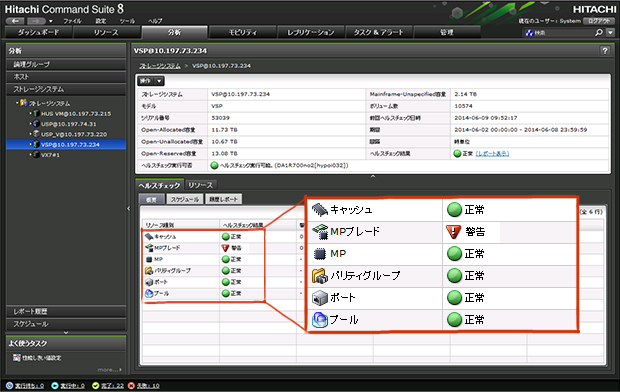Click the ログアウト button
Viewport: 620px width, 392px height.
click(x=599, y=21)
